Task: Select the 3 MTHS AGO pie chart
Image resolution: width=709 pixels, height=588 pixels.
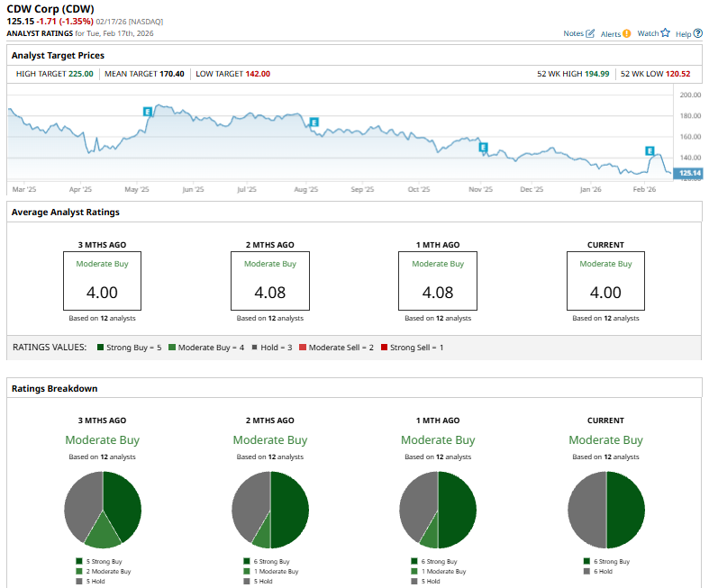Action: [103, 510]
